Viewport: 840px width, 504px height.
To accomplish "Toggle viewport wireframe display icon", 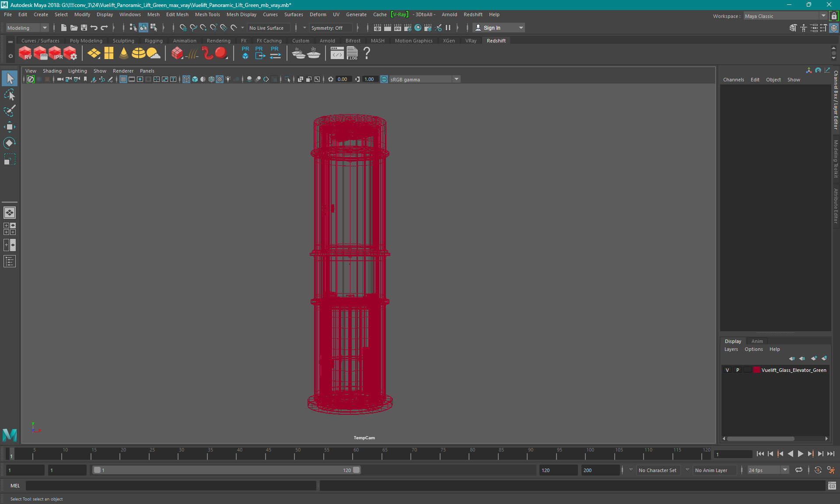I will tap(186, 79).
